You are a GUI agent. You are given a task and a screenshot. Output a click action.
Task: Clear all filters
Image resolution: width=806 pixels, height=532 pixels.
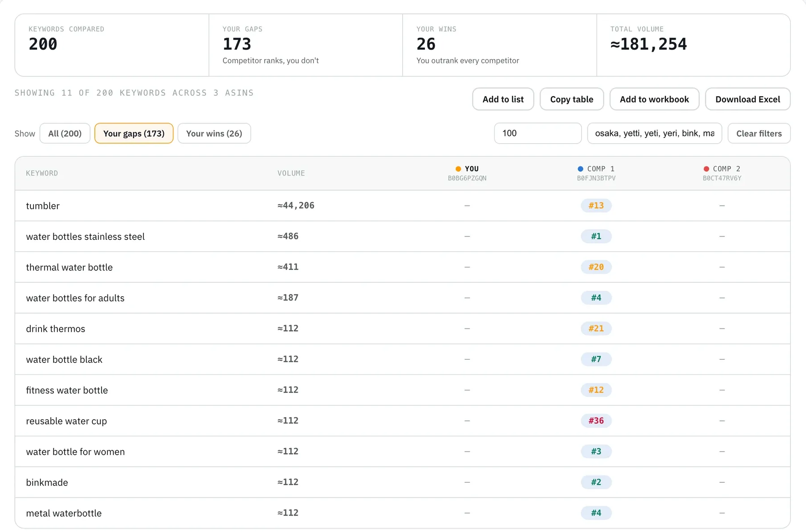(x=759, y=133)
